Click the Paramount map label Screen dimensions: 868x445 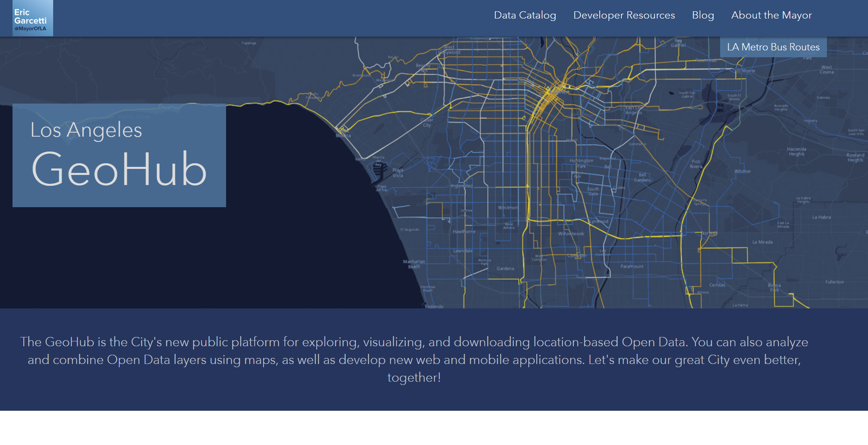632,266
